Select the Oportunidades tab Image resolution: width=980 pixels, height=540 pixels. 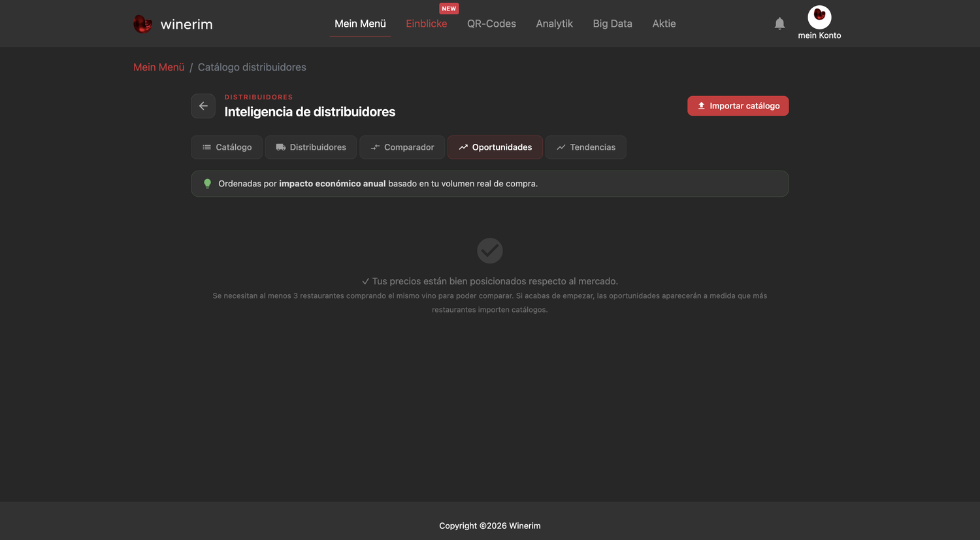click(495, 147)
